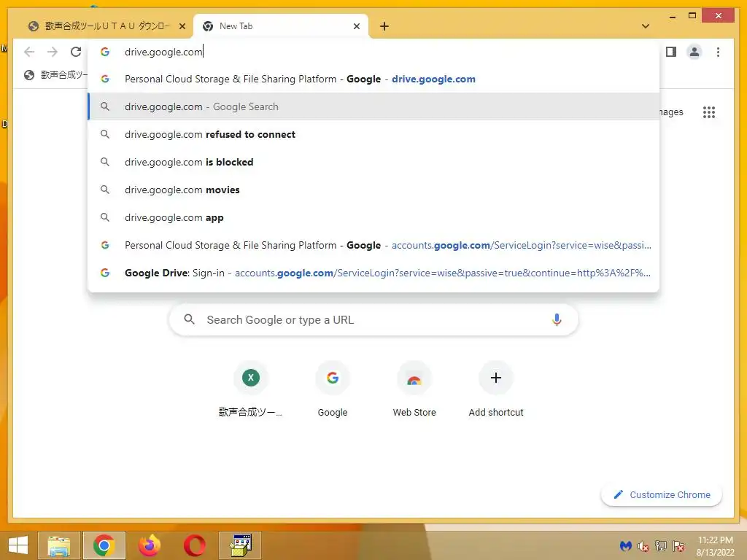Open Personal Cloud Storage accounts.google.com suggestion
This screenshot has width=747, height=560.
point(373,245)
